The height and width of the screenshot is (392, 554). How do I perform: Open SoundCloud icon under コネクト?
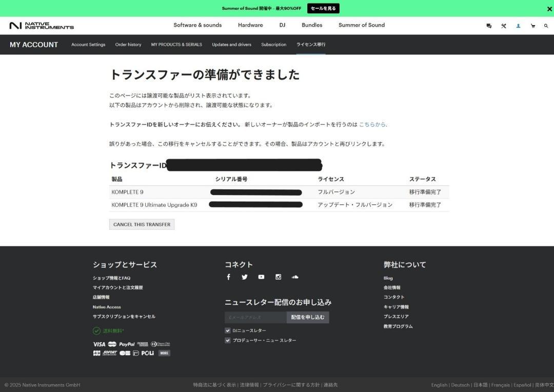click(x=295, y=277)
